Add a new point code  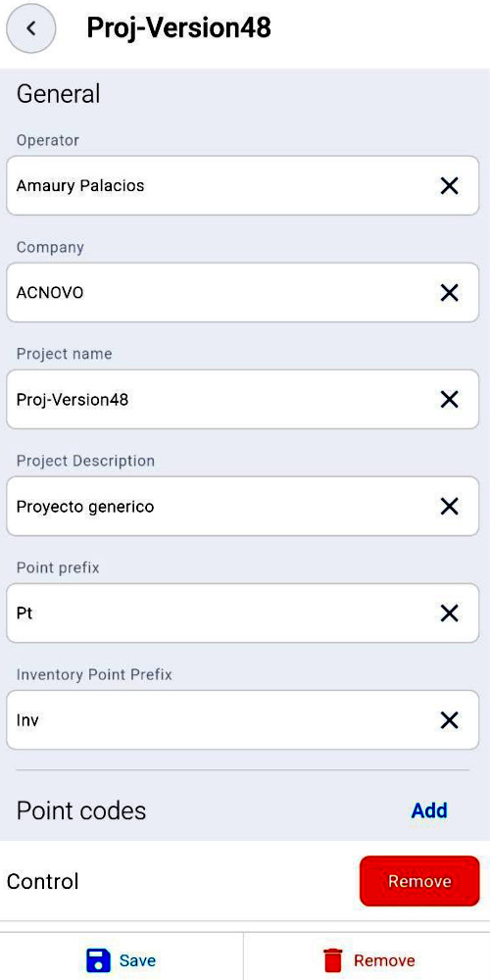pyautogui.click(x=429, y=810)
